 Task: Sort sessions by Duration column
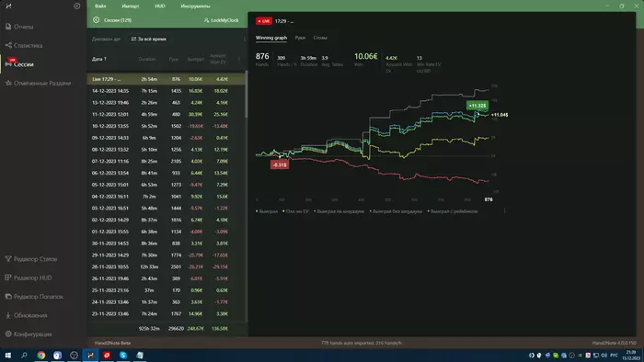coord(146,59)
